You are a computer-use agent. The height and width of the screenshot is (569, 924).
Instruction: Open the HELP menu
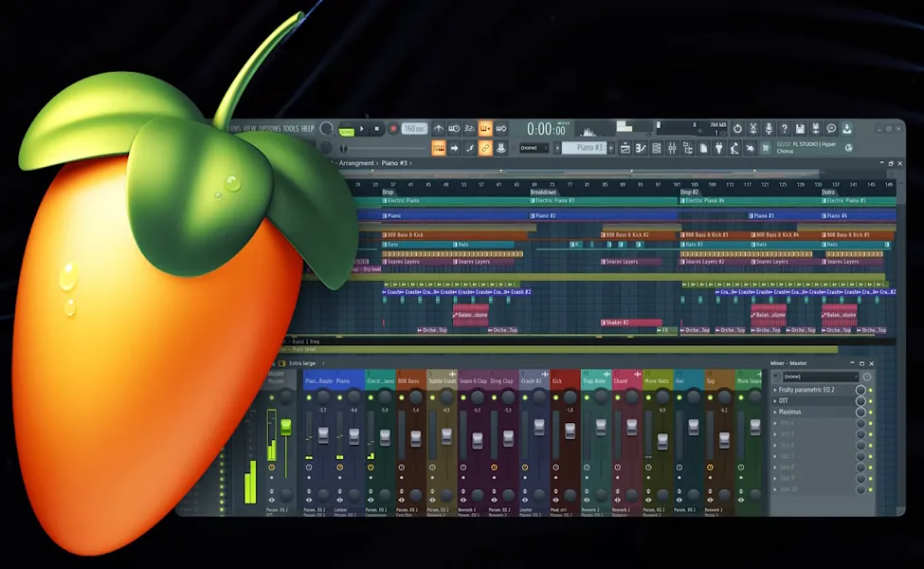[x=308, y=129]
